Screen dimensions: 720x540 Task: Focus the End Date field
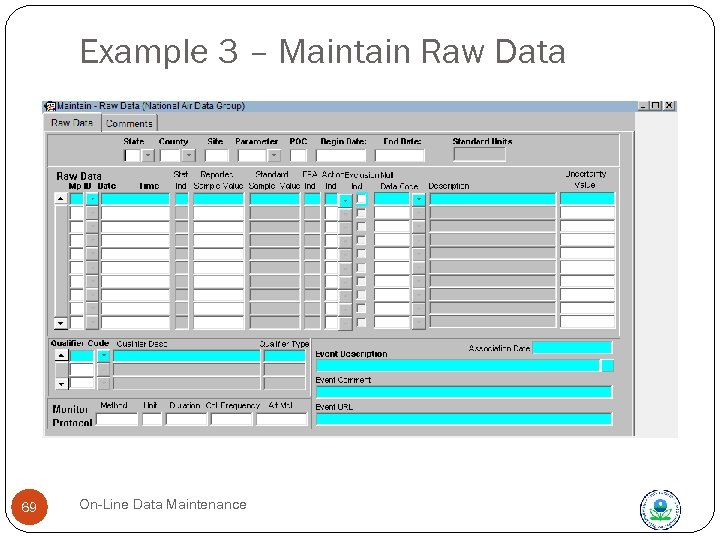(400, 156)
